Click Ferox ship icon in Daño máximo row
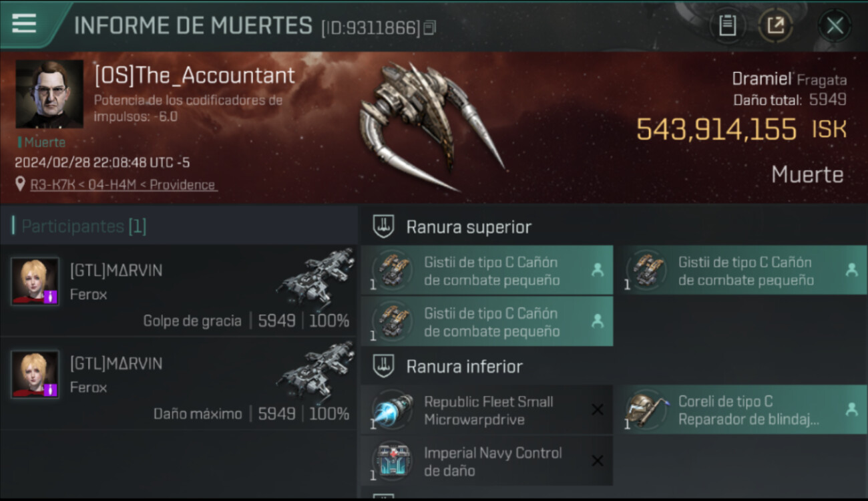 [315, 371]
